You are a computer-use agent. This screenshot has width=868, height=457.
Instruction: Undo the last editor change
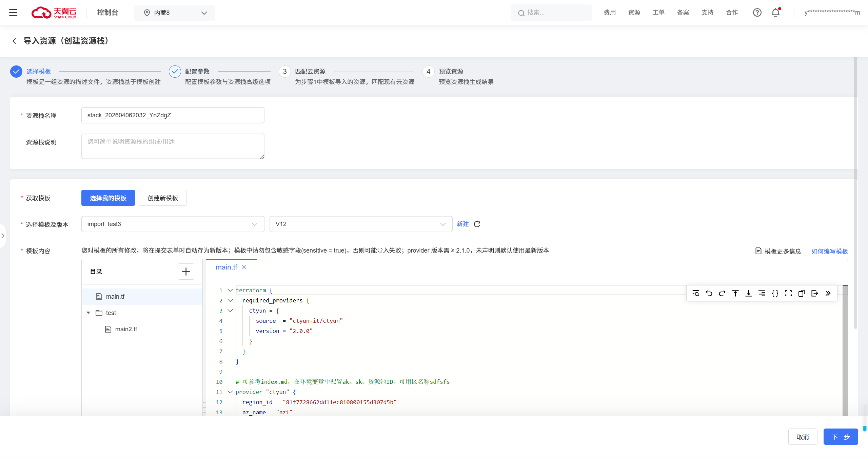[x=709, y=294]
